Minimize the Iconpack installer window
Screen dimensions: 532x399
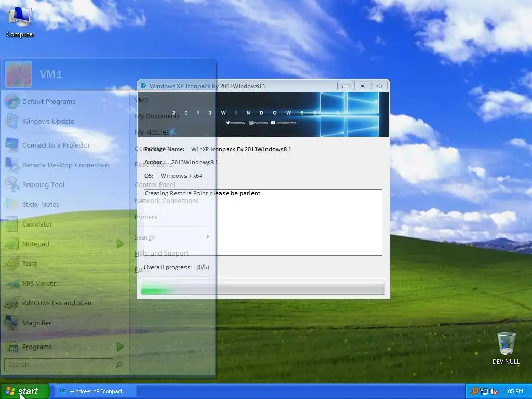345,86
